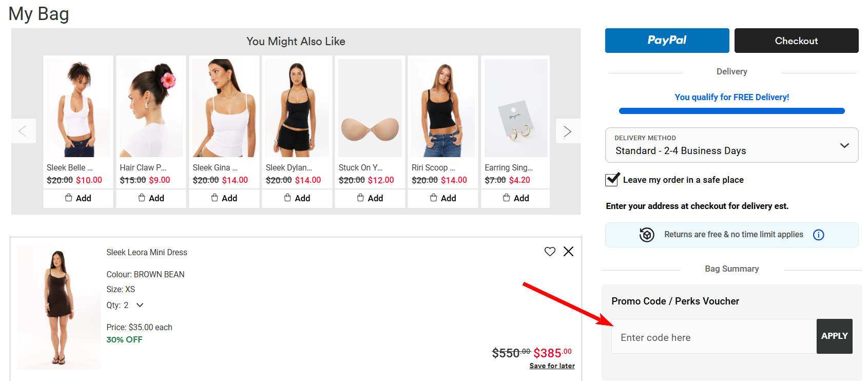Select the Delivery section header
The image size is (868, 381).
[731, 71]
